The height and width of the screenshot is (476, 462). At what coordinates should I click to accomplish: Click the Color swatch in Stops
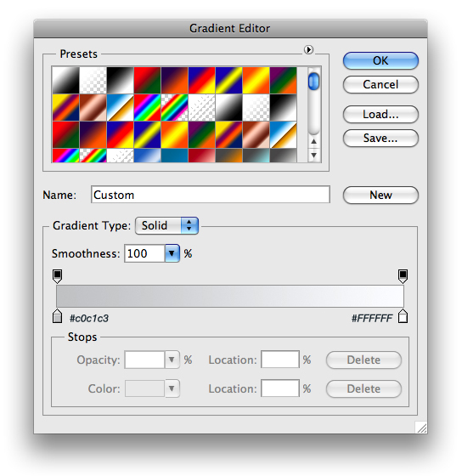click(x=144, y=388)
